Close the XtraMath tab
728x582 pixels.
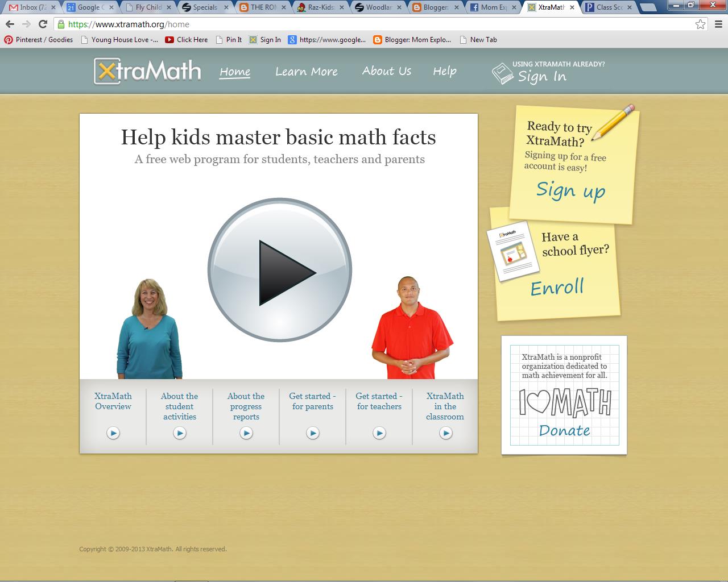click(x=572, y=7)
